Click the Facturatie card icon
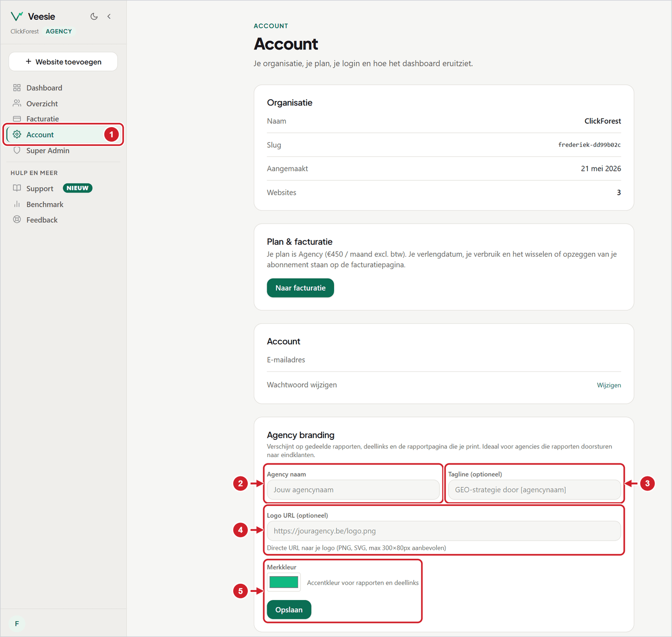Screen dimensions: 672x637 pos(17,118)
